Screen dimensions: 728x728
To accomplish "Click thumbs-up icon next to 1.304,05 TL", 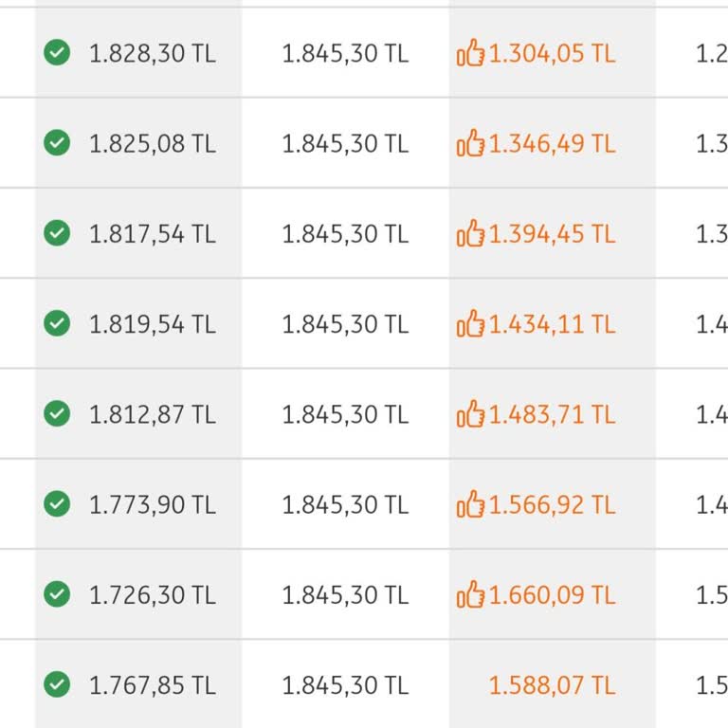I will click(470, 54).
